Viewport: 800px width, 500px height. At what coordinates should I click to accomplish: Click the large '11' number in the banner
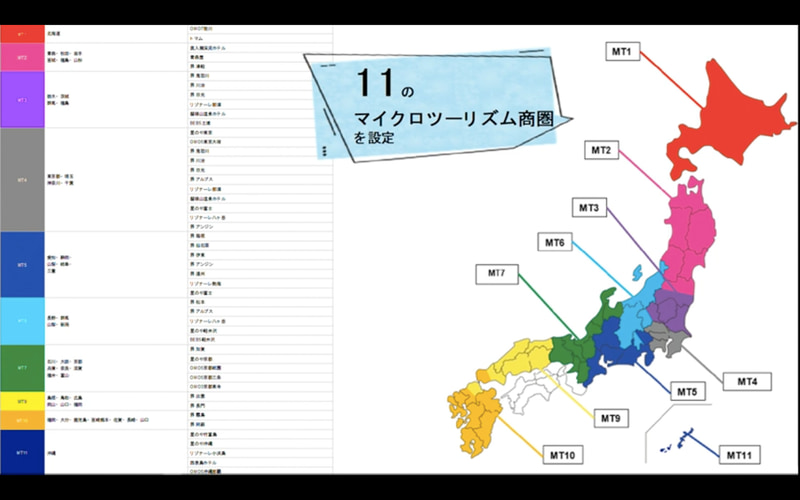(377, 83)
